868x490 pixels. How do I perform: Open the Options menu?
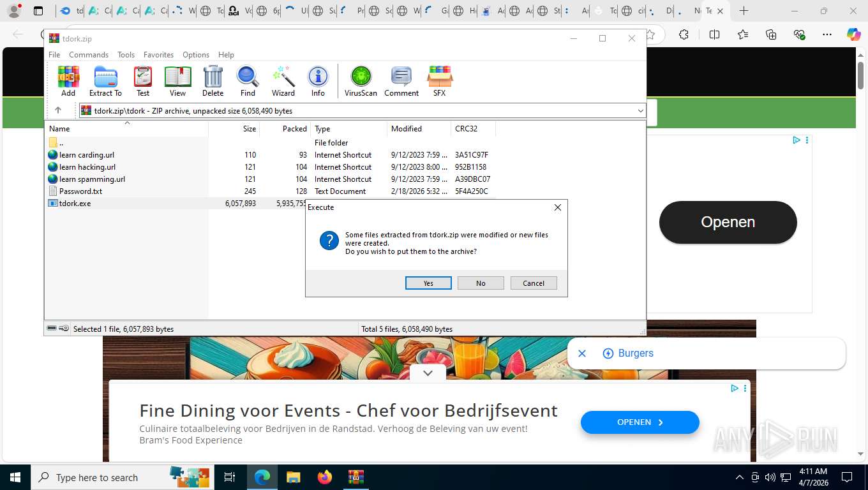pyautogui.click(x=196, y=55)
